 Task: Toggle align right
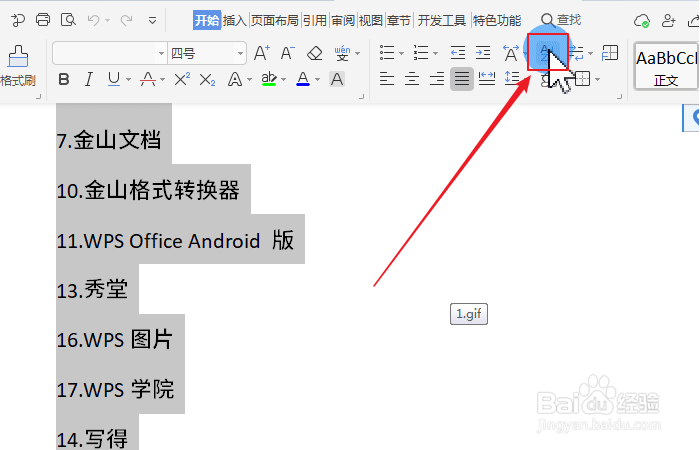coord(437,79)
